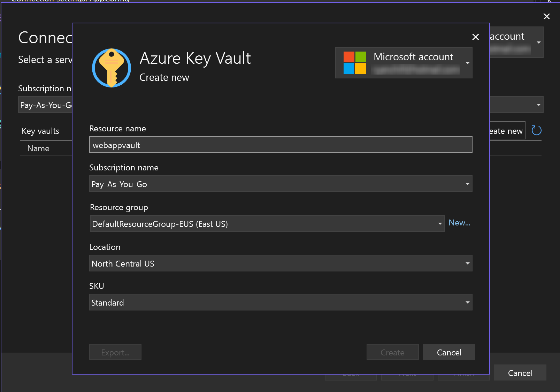
Task: Open the SKU dropdown showing Standard
Action: (x=281, y=302)
